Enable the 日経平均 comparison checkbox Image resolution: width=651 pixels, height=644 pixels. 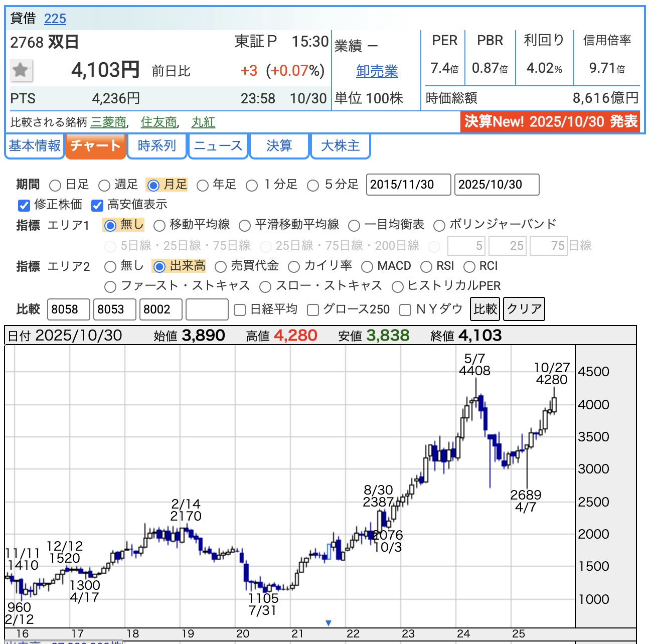click(240, 310)
